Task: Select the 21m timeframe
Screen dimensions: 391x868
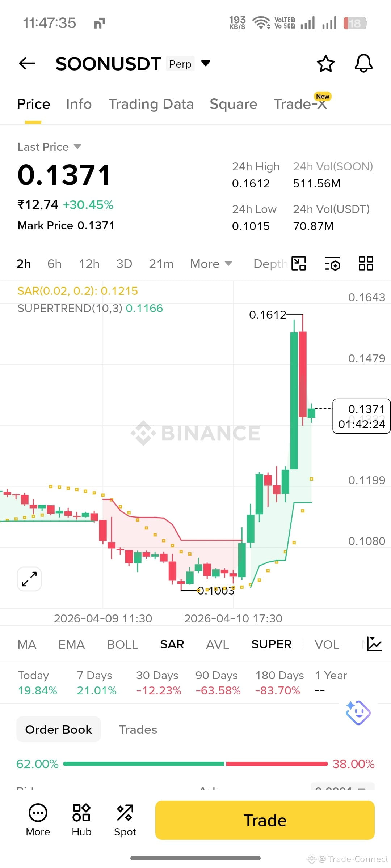Action: (161, 264)
